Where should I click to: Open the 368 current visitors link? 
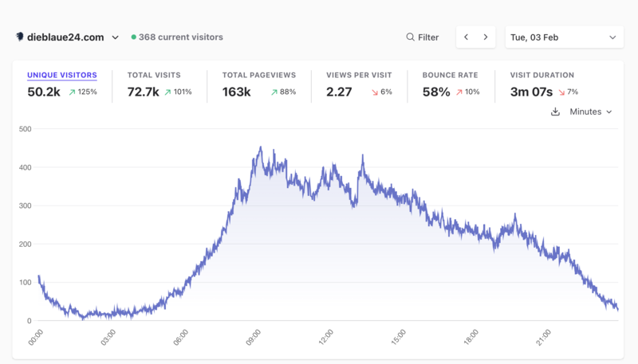(181, 37)
